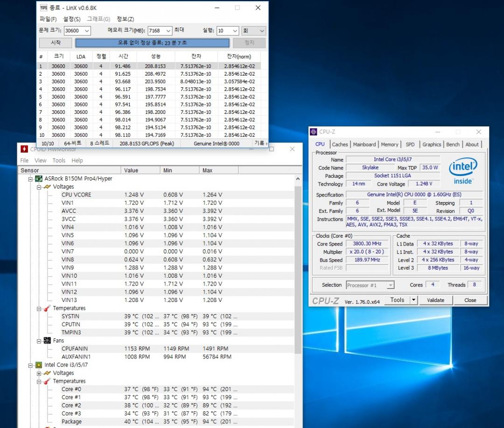Switch to the Memory tab in CPU-Z
This screenshot has height=428, width=504.
389,145
